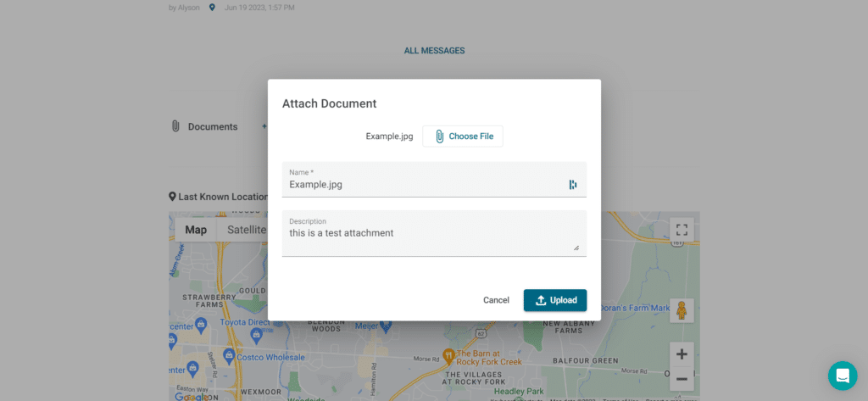Open the chat support widget
The height and width of the screenshot is (401, 868).
[x=843, y=376]
